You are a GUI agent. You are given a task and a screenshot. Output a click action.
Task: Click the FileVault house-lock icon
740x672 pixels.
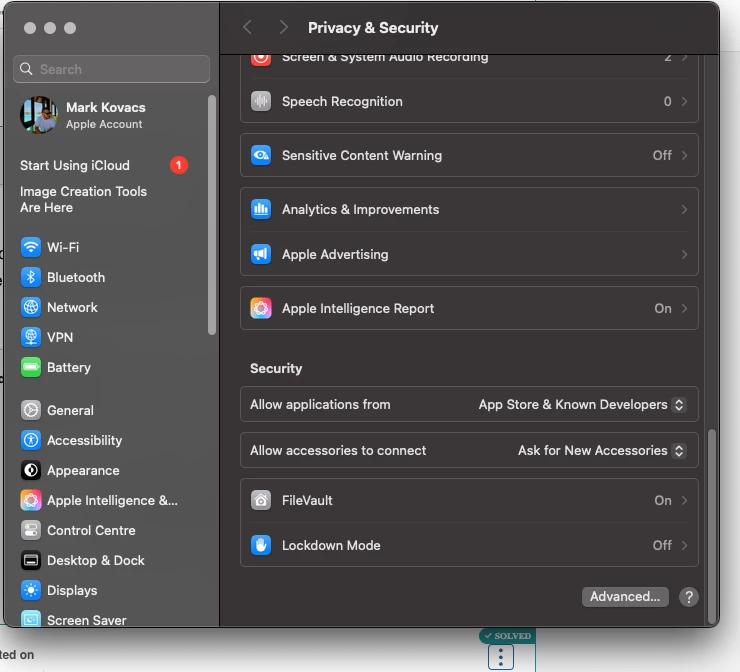261,500
